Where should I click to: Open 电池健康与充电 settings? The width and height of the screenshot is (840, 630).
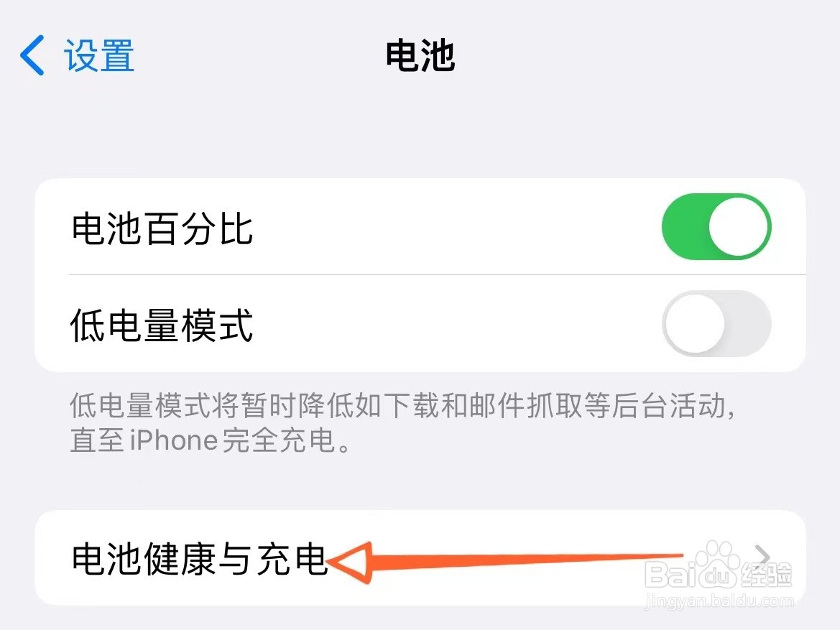[420, 557]
